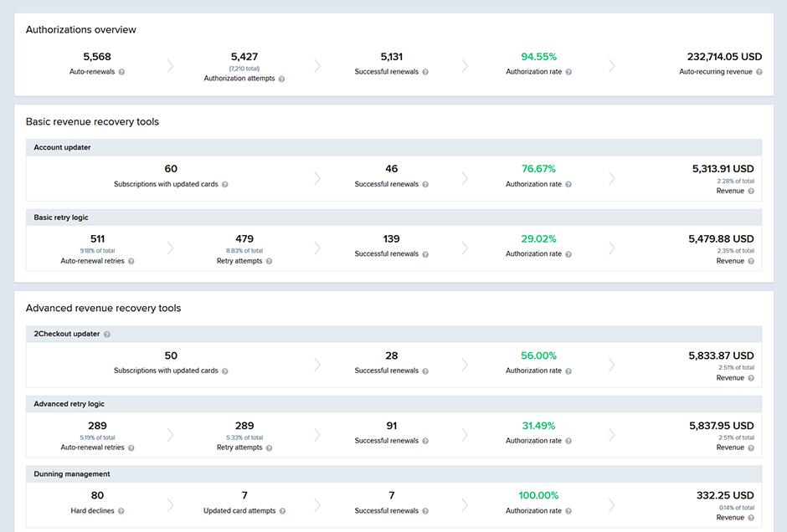The width and height of the screenshot is (787, 532).
Task: Click Account updater's Subscriptions with updated cards help icon
Action: pos(225,185)
